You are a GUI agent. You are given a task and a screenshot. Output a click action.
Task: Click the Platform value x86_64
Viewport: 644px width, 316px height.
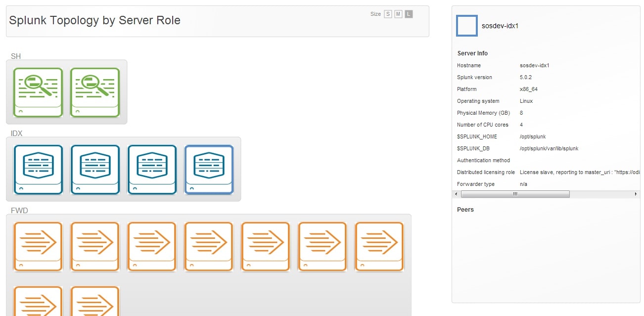pyautogui.click(x=529, y=89)
